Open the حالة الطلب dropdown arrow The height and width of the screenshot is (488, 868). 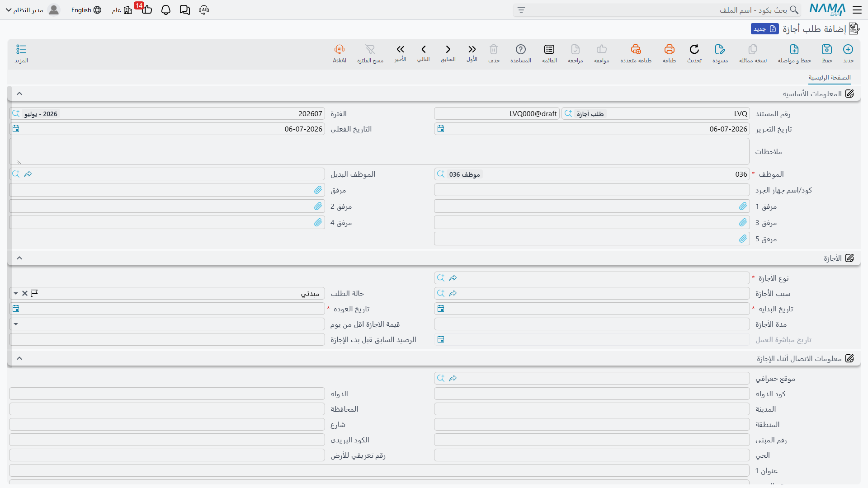[16, 293]
